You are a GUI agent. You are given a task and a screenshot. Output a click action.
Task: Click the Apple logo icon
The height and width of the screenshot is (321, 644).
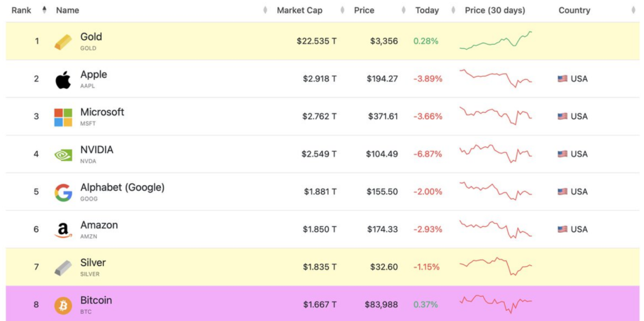click(x=63, y=79)
